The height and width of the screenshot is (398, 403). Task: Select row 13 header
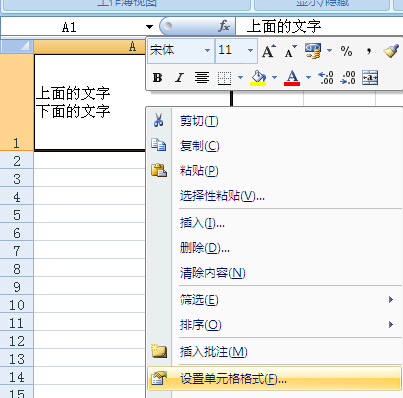click(x=17, y=358)
